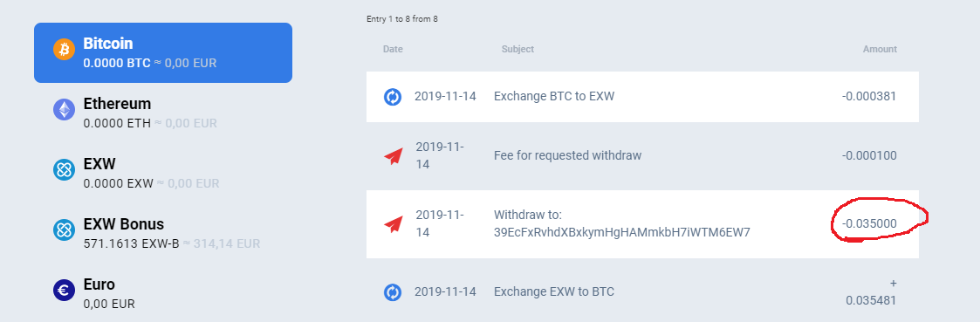Click the Date column header
This screenshot has width=980, height=322.
393,49
